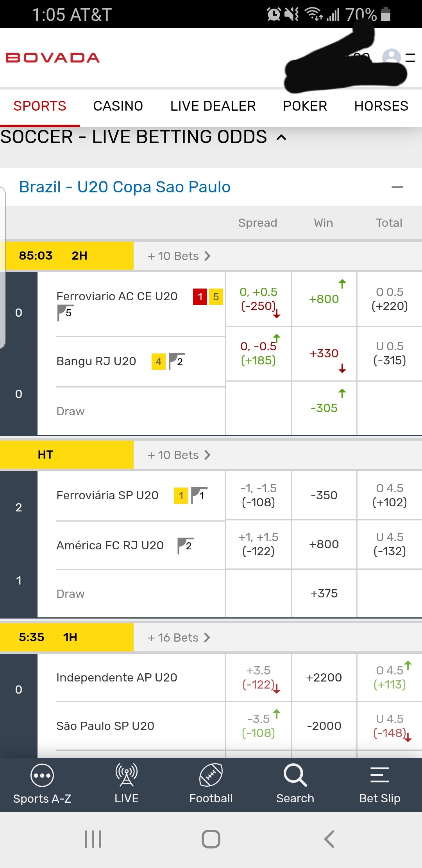Open the account profile avatar

click(x=391, y=57)
